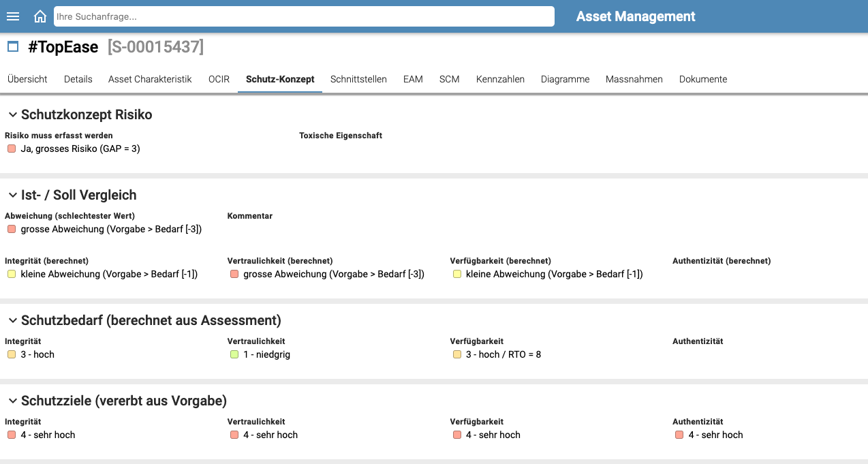The image size is (868, 464).
Task: Click the red swatch beside grosses Risiko
Action: tap(11, 148)
